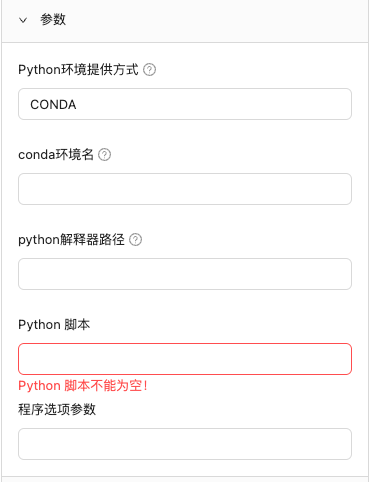This screenshot has height=482, width=376.
Task: Focus the 程序选项参数 input field
Action: click(x=185, y=444)
